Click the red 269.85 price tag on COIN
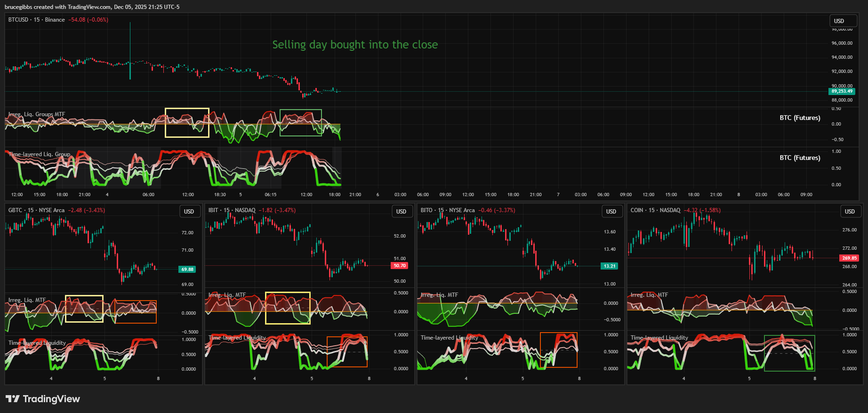 849,258
